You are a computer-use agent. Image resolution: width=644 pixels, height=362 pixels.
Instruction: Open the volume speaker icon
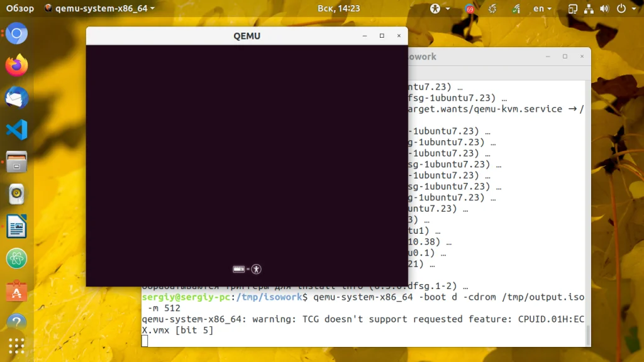[604, 8]
